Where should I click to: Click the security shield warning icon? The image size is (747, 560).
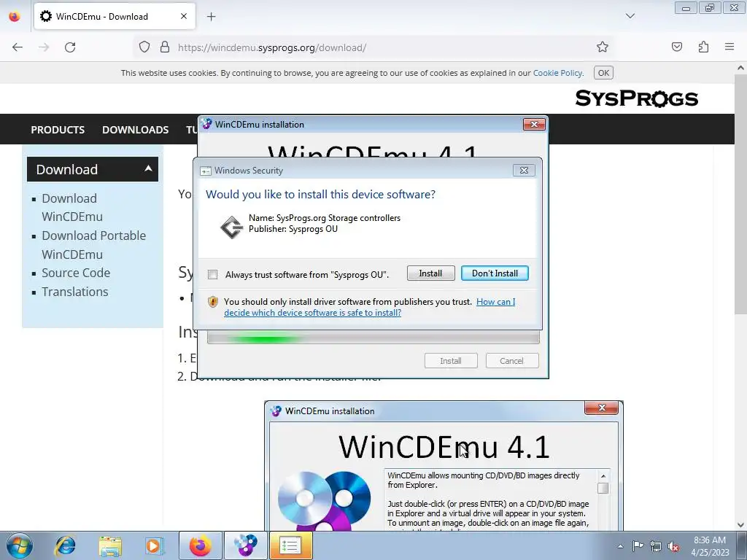(x=213, y=302)
